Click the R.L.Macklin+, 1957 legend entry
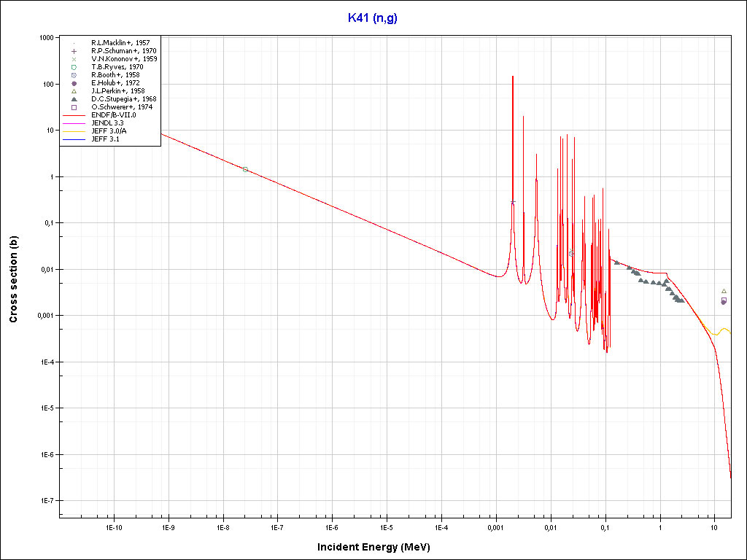The height and width of the screenshot is (560, 747). (x=120, y=43)
